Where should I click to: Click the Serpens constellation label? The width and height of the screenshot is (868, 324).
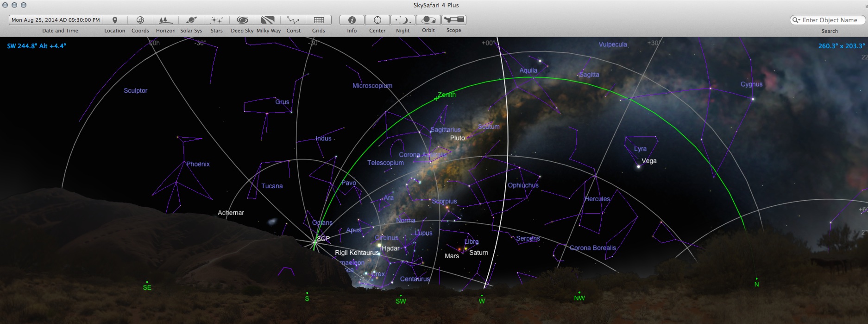tap(528, 239)
